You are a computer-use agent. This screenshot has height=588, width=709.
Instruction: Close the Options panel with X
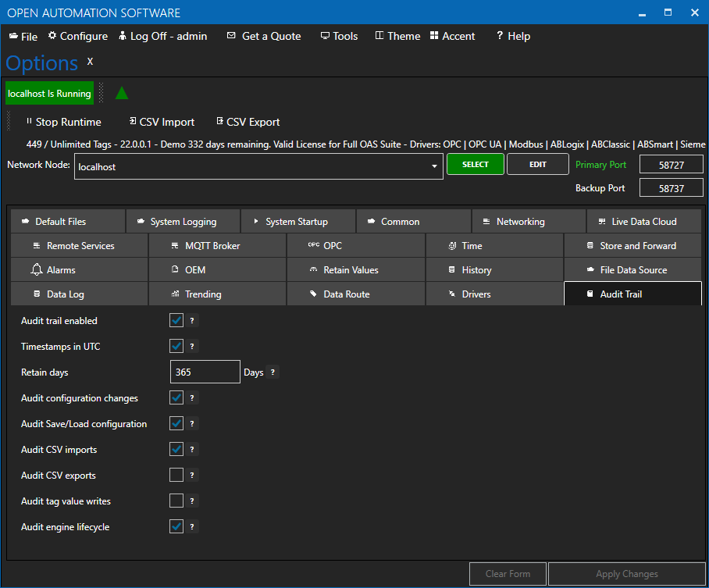90,62
